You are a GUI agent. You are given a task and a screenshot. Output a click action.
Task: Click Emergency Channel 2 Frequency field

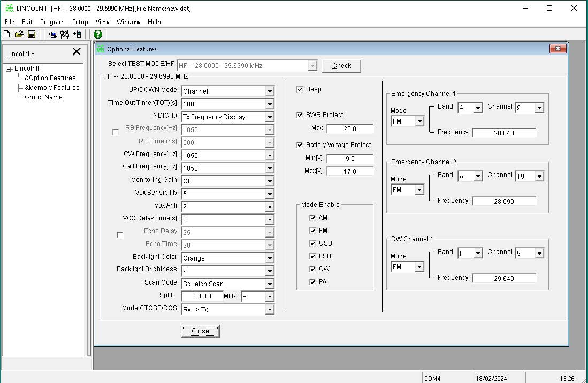click(x=503, y=201)
